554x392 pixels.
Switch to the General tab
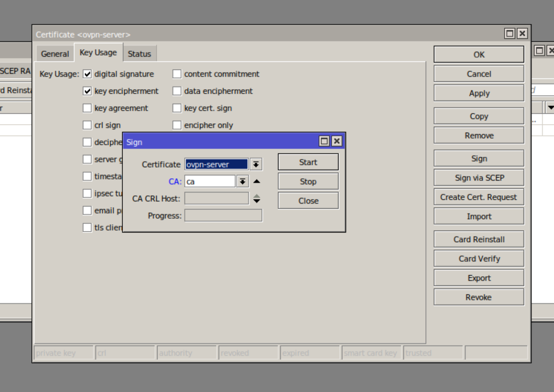(55, 53)
